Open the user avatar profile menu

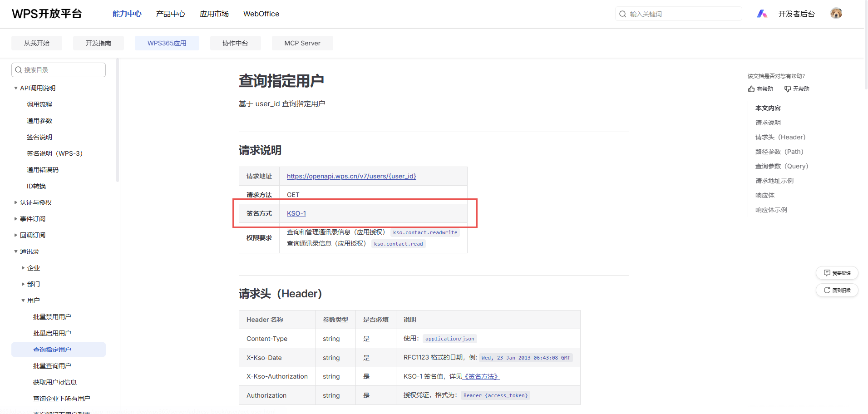click(836, 14)
